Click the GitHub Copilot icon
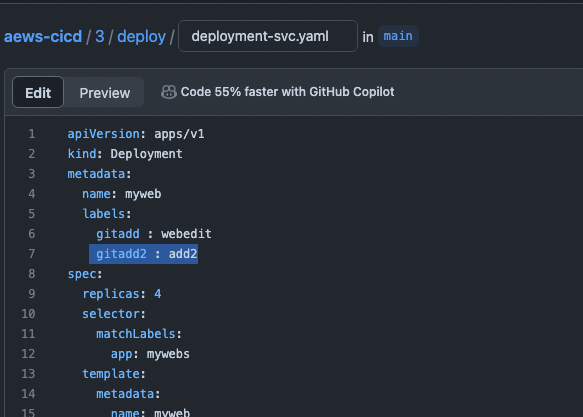 click(168, 92)
